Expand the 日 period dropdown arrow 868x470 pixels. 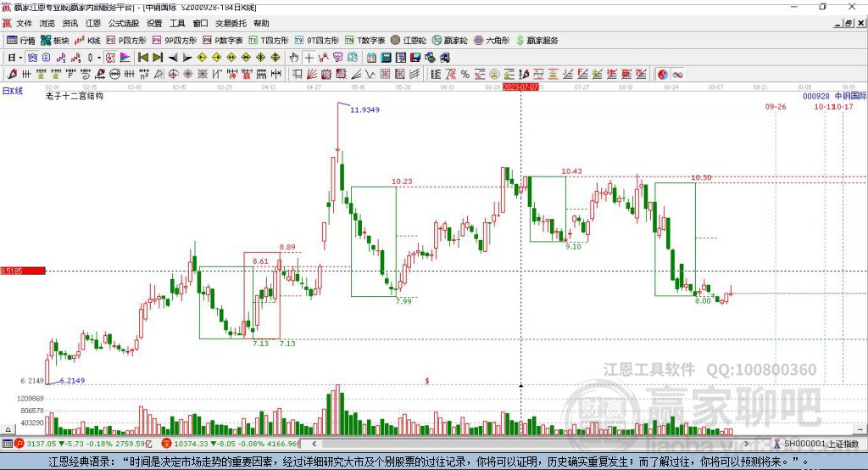click(x=20, y=58)
